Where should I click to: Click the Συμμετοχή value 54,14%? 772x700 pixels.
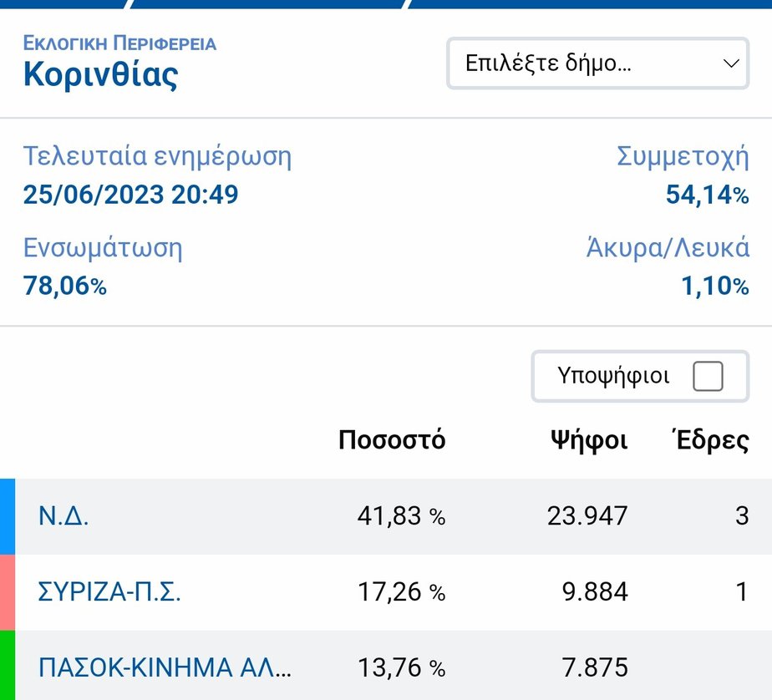(707, 195)
